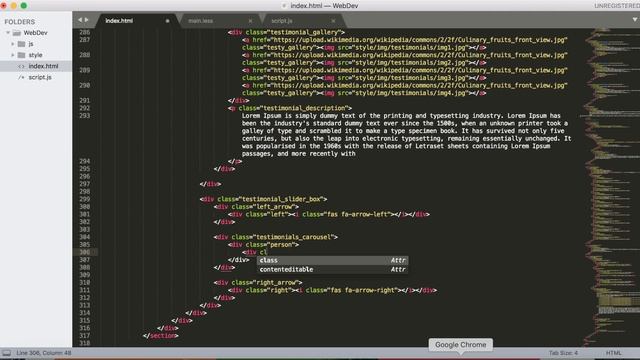Viewport: 640px width, 360px height.
Task: Click the Google Chrome dock tooltip
Action: click(x=460, y=345)
